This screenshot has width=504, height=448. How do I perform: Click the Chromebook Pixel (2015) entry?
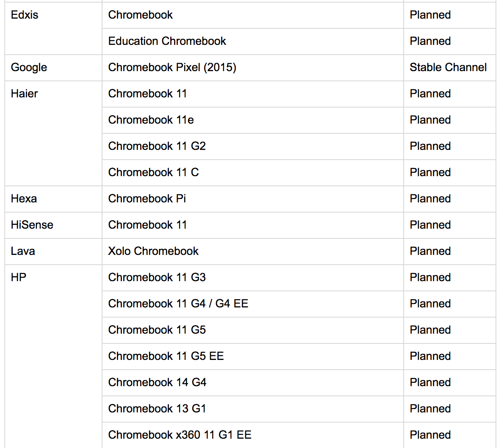[172, 67]
